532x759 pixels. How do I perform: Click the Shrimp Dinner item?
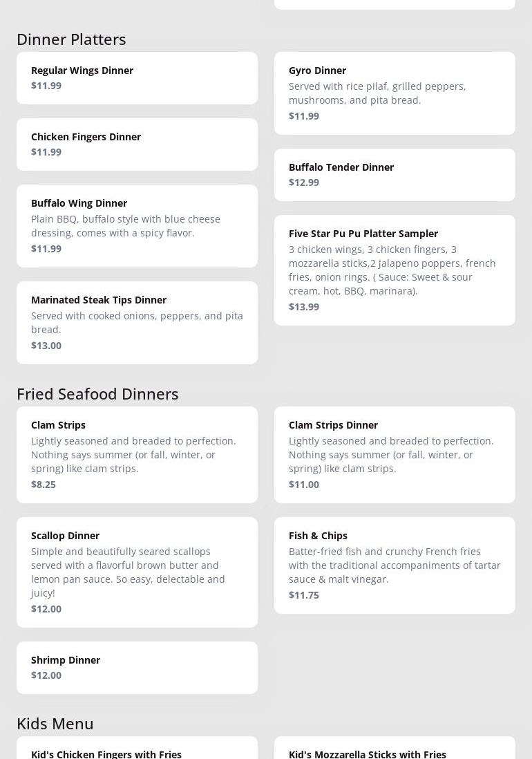coord(137,667)
